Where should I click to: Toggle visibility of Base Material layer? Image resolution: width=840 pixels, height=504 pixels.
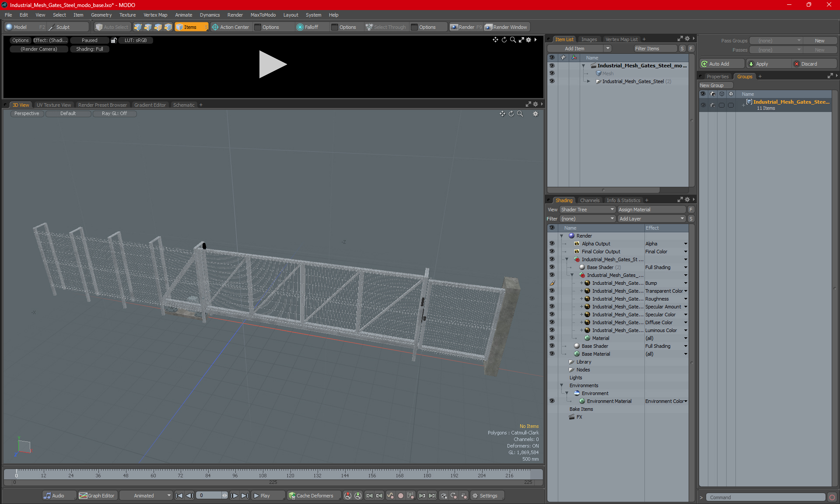click(x=552, y=354)
